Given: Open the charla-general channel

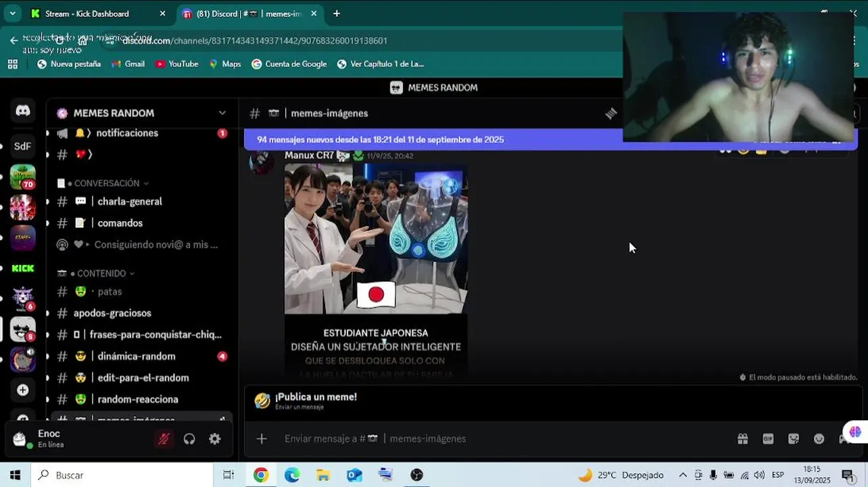Looking at the screenshot, I should click(140, 202).
